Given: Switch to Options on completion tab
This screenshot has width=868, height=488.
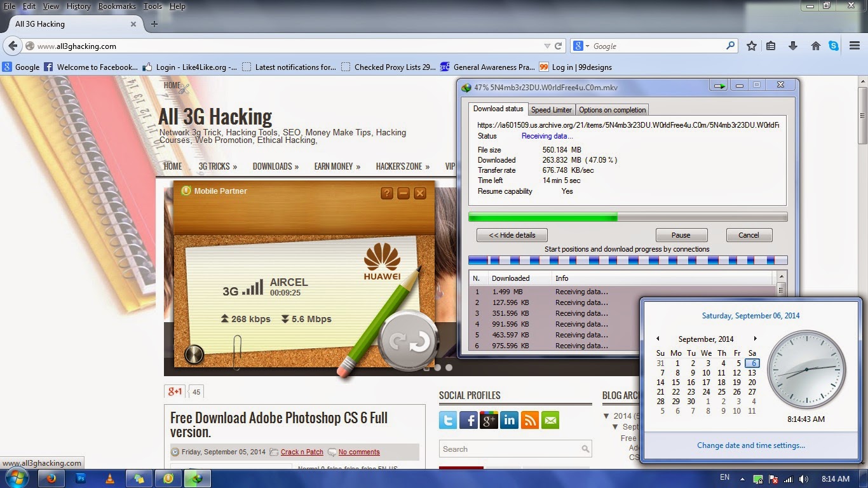Looking at the screenshot, I should pyautogui.click(x=613, y=110).
